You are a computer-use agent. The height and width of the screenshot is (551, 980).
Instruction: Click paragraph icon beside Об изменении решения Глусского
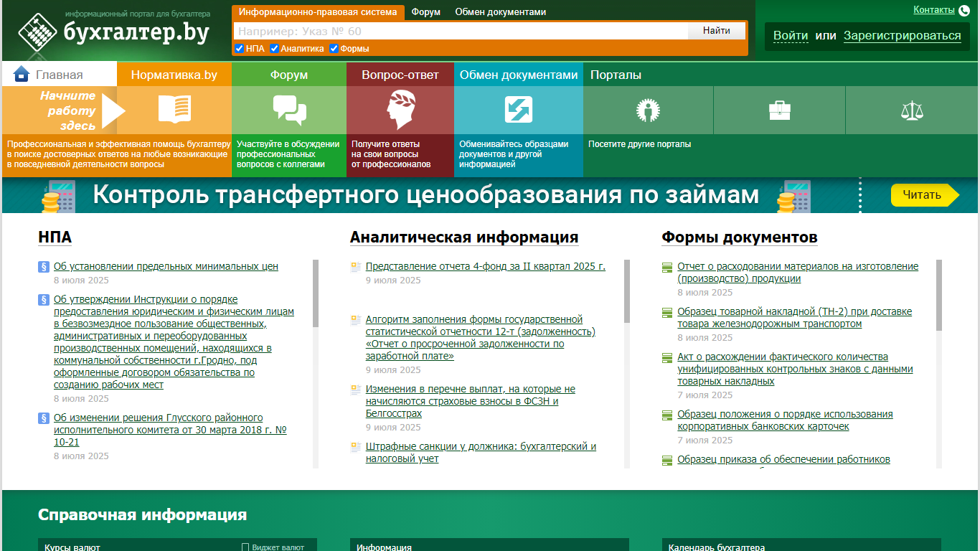pos(43,418)
